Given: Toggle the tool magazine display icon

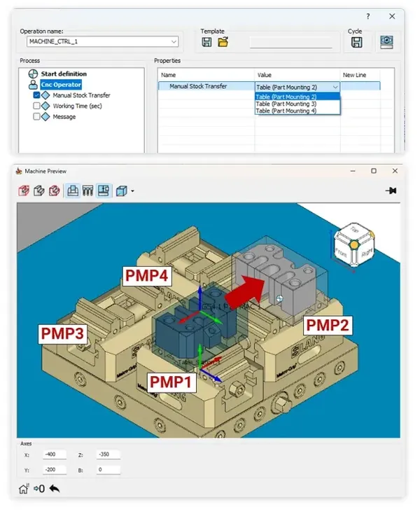Looking at the screenshot, I should 87,191.
